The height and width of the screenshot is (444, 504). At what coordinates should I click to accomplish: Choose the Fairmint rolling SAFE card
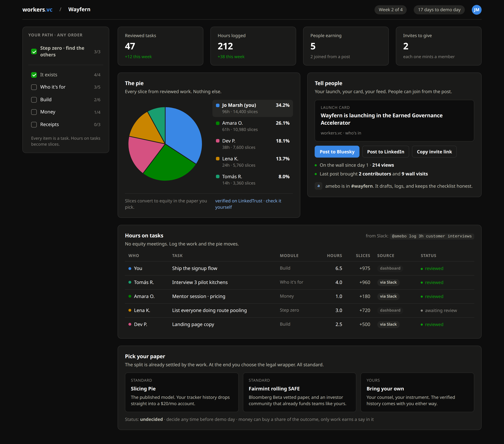(299, 392)
